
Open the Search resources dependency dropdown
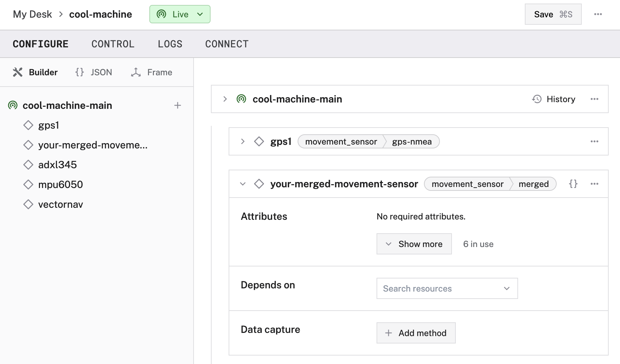(x=447, y=288)
